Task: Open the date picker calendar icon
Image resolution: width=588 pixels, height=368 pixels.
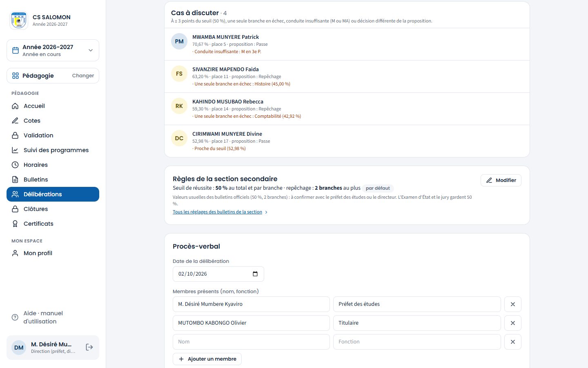Action: [255, 274]
